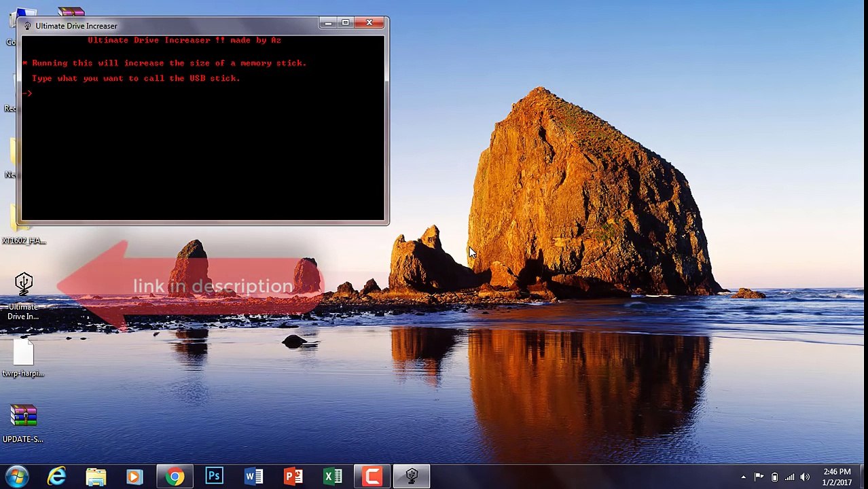This screenshot has height=489, width=868.
Task: Open Microsoft Word from the taskbar
Action: click(253, 476)
